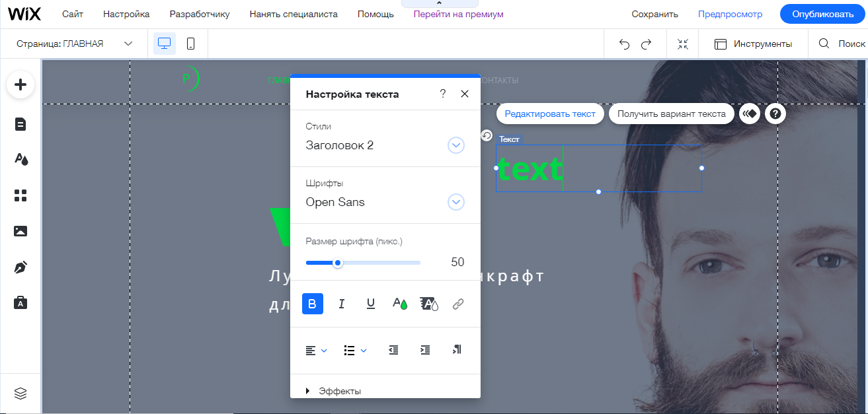Increase text indent
Screen dimensions: 868x414
[x=425, y=351]
